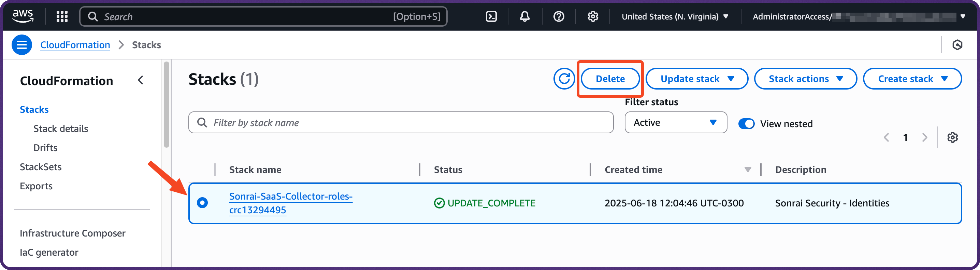Expand the Stack actions dropdown

805,79
